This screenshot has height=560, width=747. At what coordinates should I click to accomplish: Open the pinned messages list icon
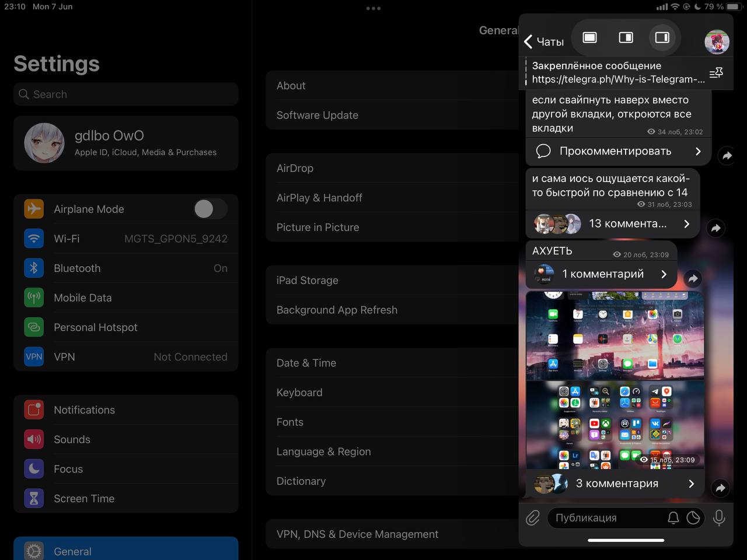[x=716, y=73]
